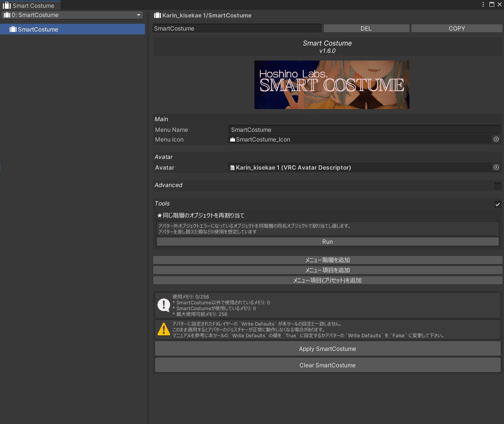Edit the Menu Name field
The image size is (504, 424).
pyautogui.click(x=364, y=130)
